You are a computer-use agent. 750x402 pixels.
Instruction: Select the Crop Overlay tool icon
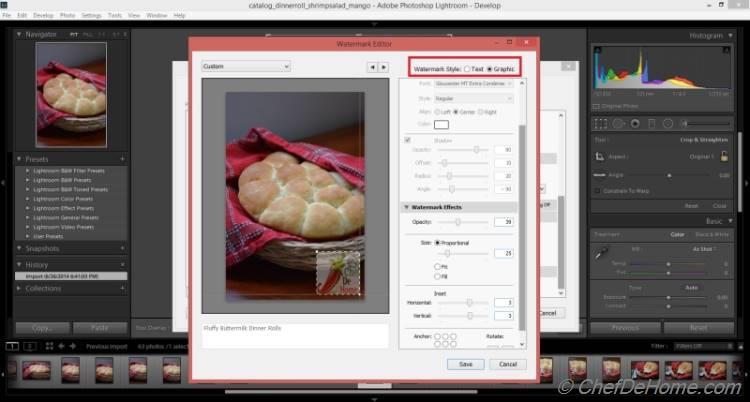tap(601, 124)
